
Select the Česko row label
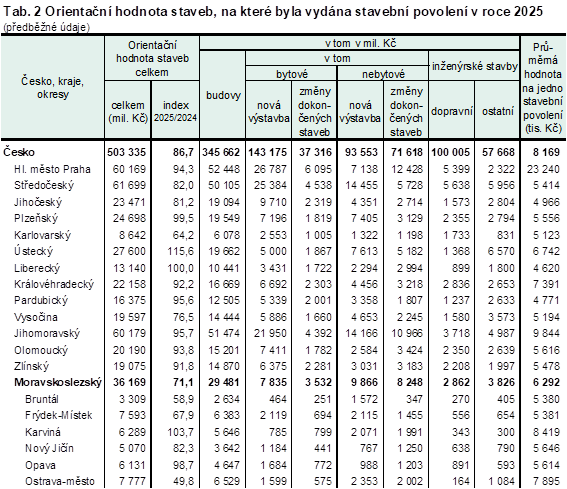click(x=19, y=152)
